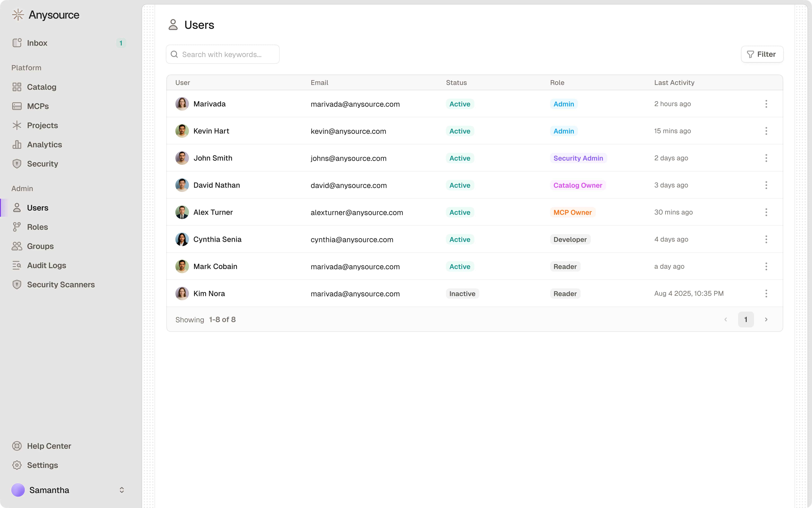Click the magnifier icon in search box
The height and width of the screenshot is (508, 812).
pyautogui.click(x=174, y=54)
